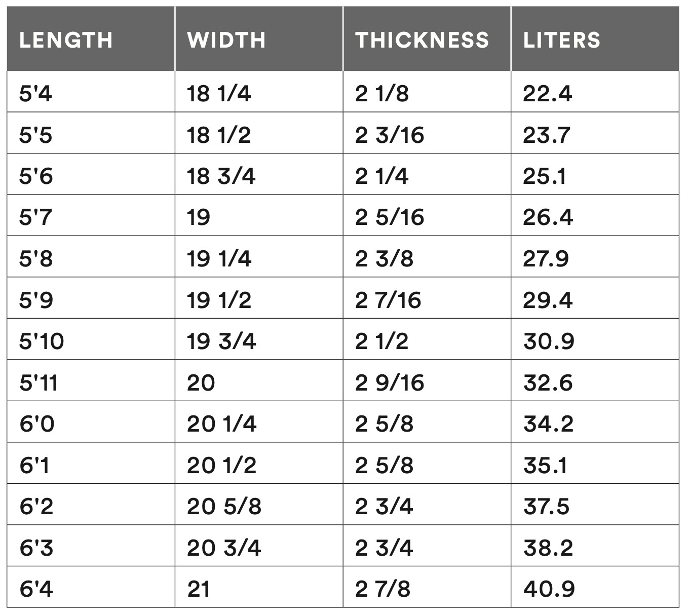689x616 pixels.
Task: Select the LITERS column header
Action: (x=561, y=40)
